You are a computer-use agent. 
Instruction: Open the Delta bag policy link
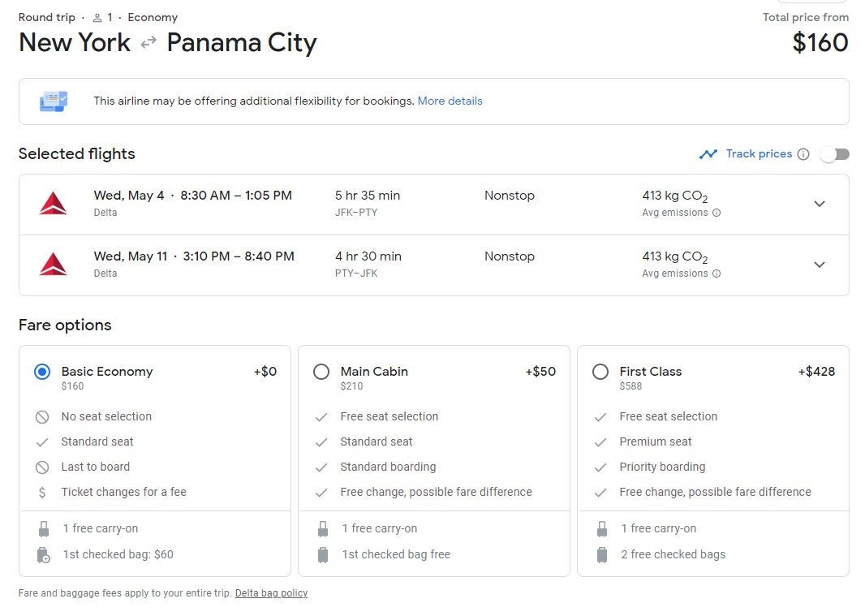click(271, 593)
